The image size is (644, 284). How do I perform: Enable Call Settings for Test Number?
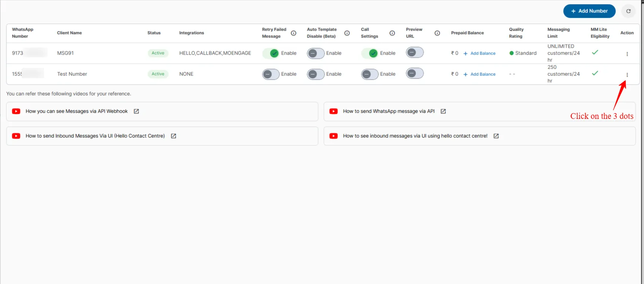pos(370,74)
